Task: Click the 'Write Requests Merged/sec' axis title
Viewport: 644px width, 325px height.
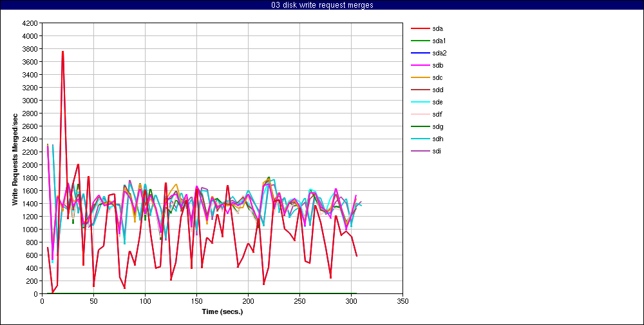Action: click(x=15, y=159)
